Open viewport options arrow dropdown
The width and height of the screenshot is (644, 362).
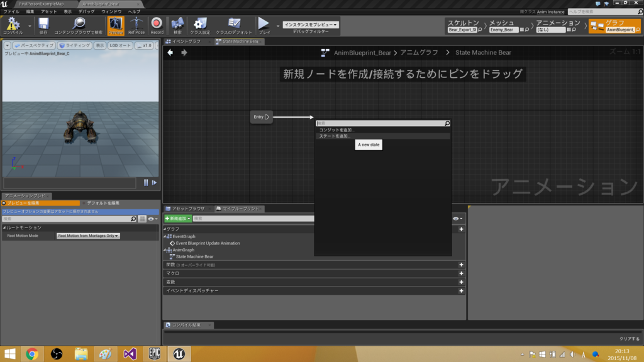(8, 45)
